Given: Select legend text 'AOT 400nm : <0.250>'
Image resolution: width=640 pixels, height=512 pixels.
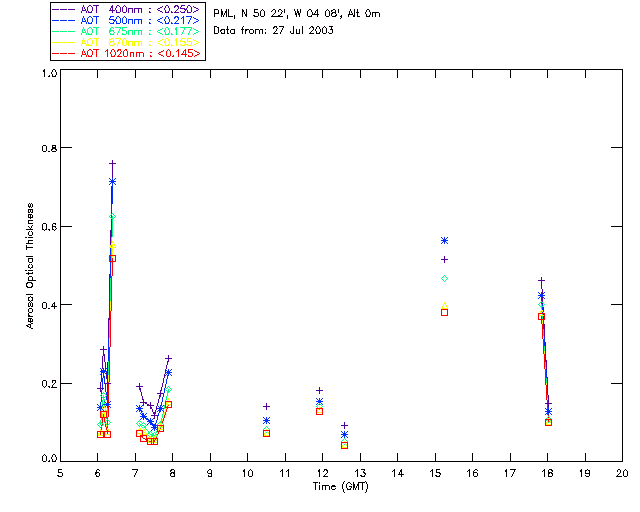Looking at the screenshot, I should (x=140, y=9).
